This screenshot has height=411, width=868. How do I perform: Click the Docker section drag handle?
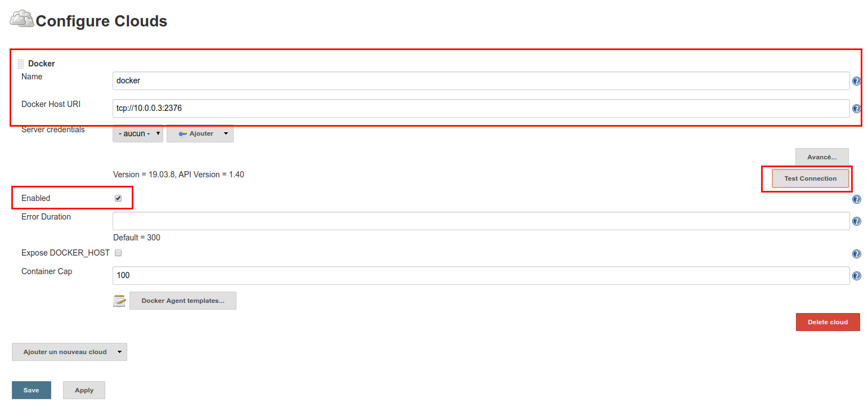pyautogui.click(x=21, y=64)
